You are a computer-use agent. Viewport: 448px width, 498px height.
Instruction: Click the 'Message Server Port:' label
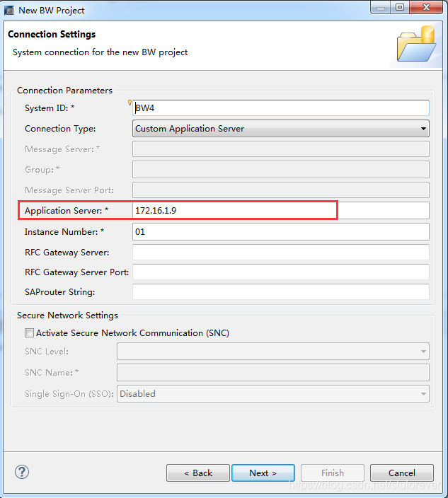[69, 190]
